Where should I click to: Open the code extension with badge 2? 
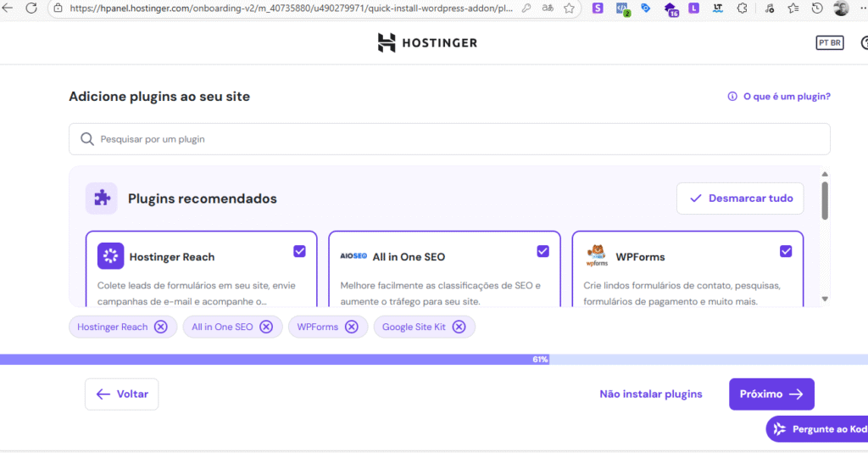(x=622, y=8)
